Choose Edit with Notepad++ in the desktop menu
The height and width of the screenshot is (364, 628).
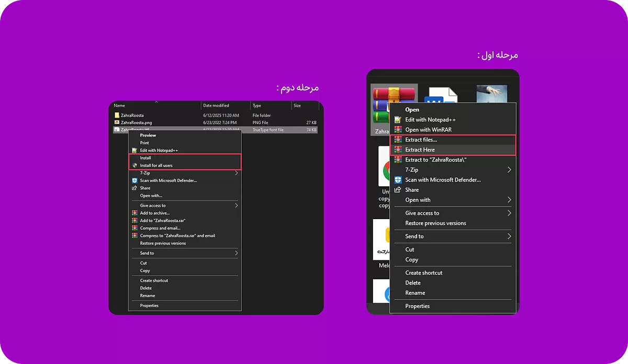coord(430,120)
